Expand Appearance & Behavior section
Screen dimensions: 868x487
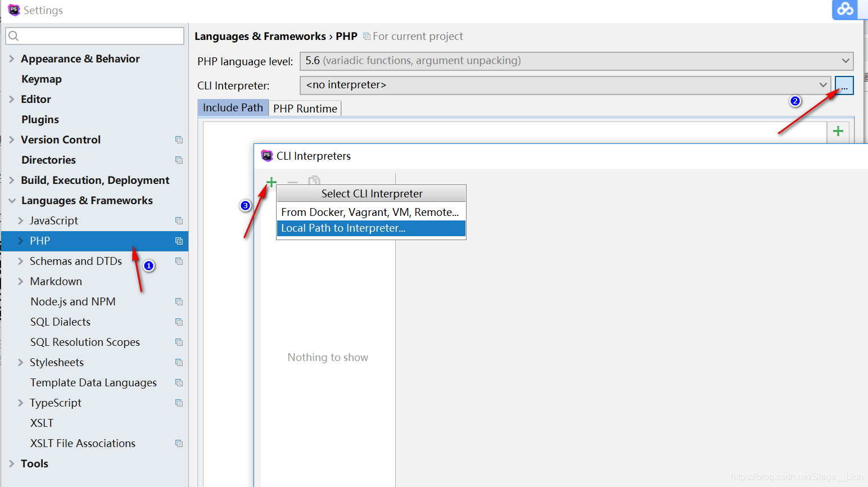[x=12, y=58]
